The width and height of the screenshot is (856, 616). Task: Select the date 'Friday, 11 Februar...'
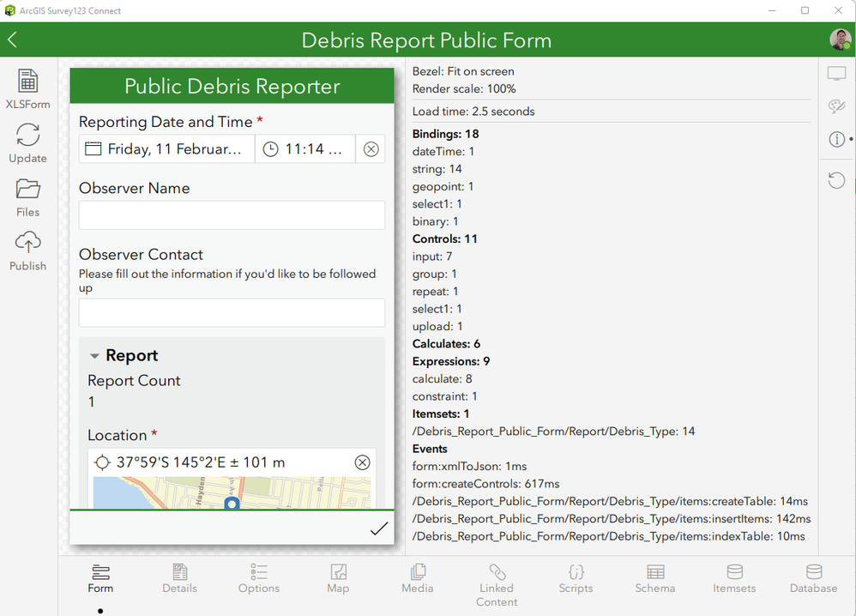[x=174, y=149]
